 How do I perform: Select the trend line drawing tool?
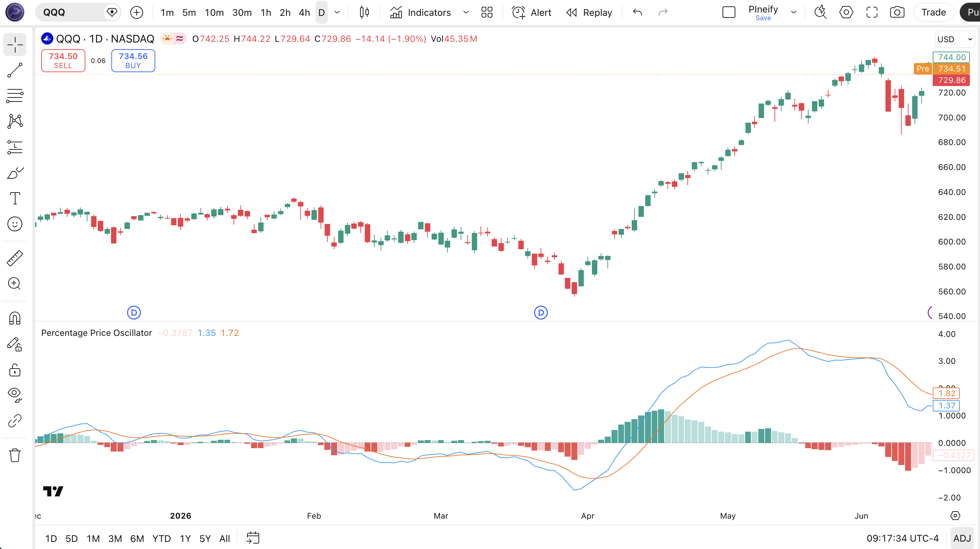[x=15, y=70]
